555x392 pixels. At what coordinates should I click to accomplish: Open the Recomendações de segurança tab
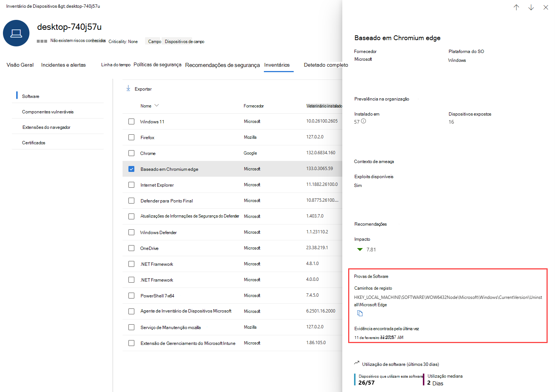click(x=223, y=65)
